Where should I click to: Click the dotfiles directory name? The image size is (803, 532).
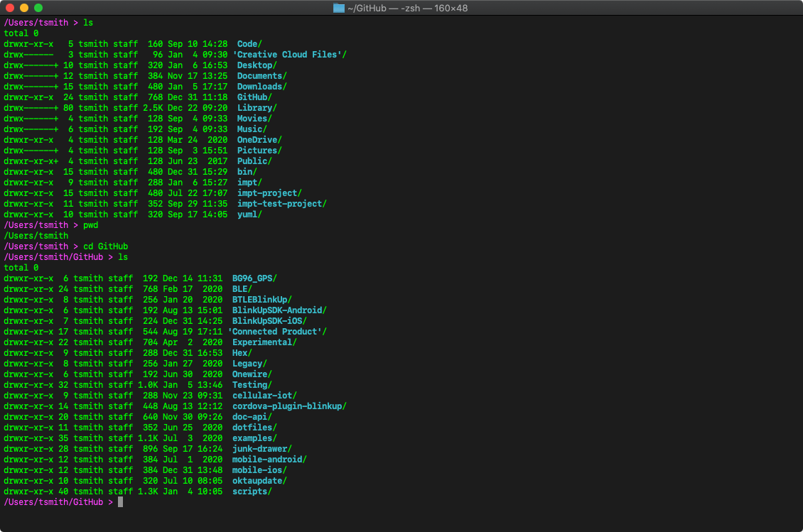click(254, 427)
